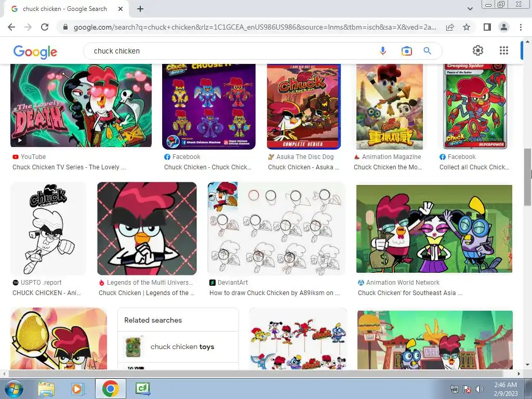Open the Action Center flag icon

click(x=467, y=389)
